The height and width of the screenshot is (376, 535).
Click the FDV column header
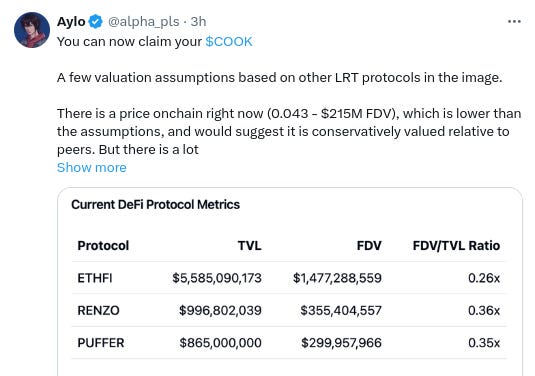click(369, 245)
